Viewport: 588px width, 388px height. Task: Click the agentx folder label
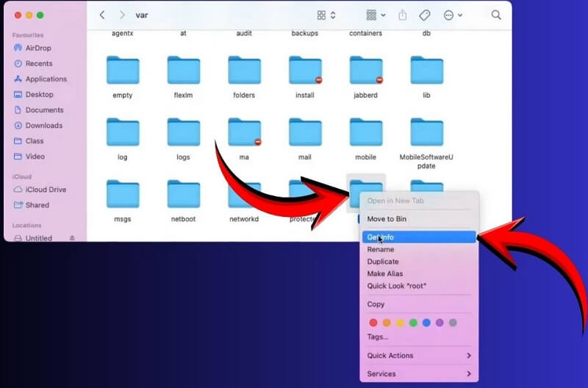(x=123, y=33)
